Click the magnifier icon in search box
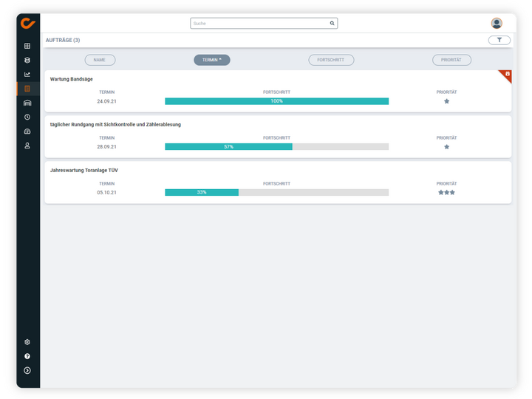 pos(332,24)
